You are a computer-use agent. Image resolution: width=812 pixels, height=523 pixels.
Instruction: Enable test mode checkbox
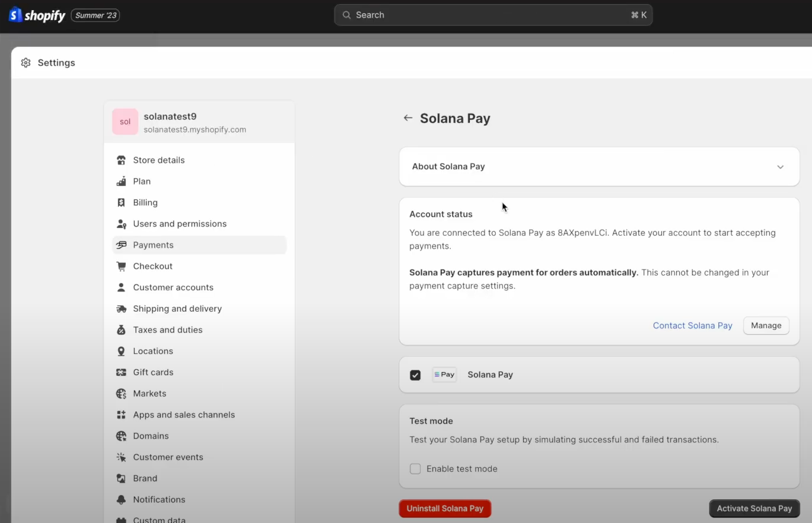(x=415, y=469)
